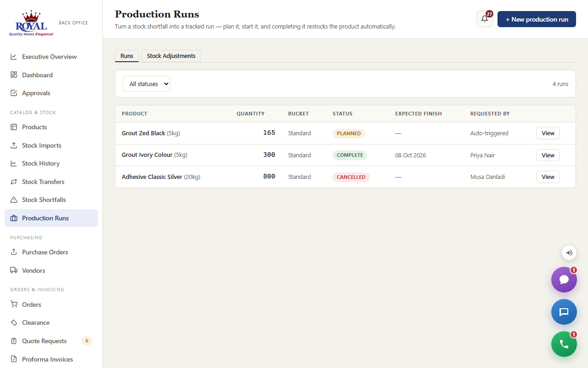Click the Quote Requests clipboard icon
588x368 pixels.
click(x=14, y=341)
